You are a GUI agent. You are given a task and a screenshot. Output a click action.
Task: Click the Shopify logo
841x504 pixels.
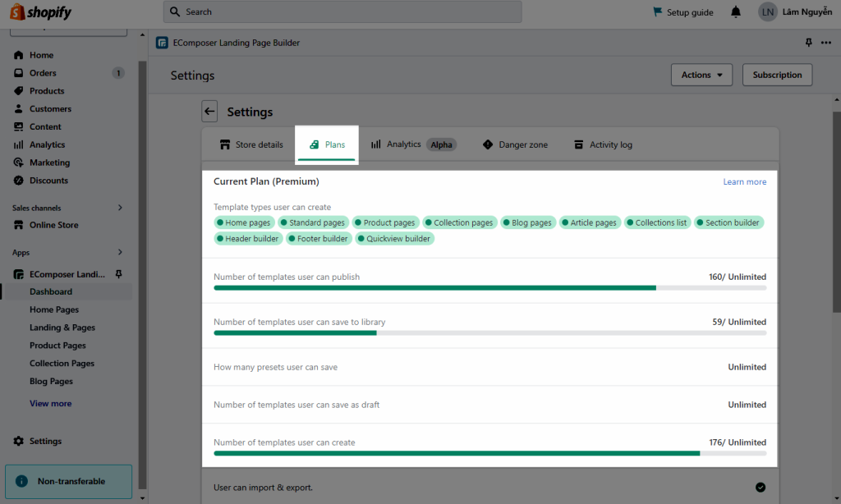pos(41,11)
